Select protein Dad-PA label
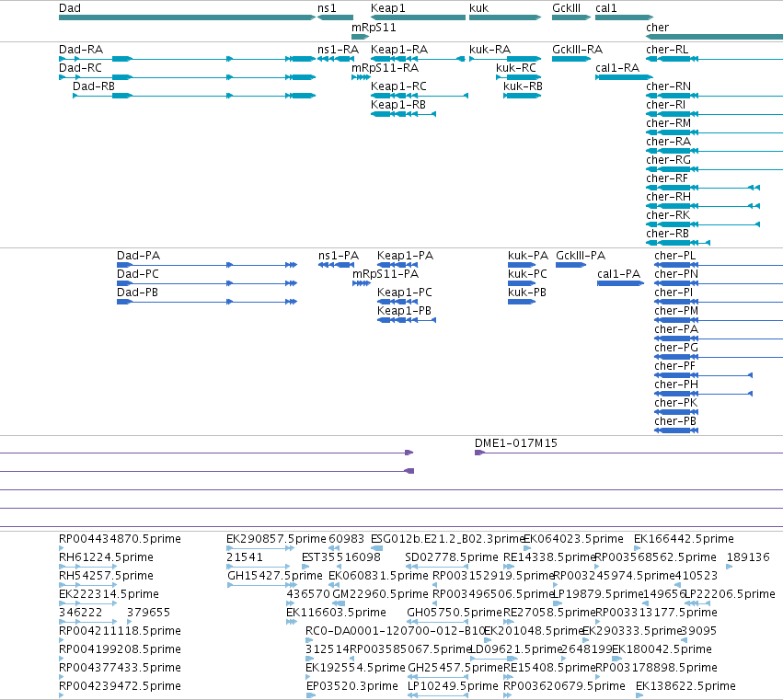Screen dimensions: 783x700 coord(138,256)
